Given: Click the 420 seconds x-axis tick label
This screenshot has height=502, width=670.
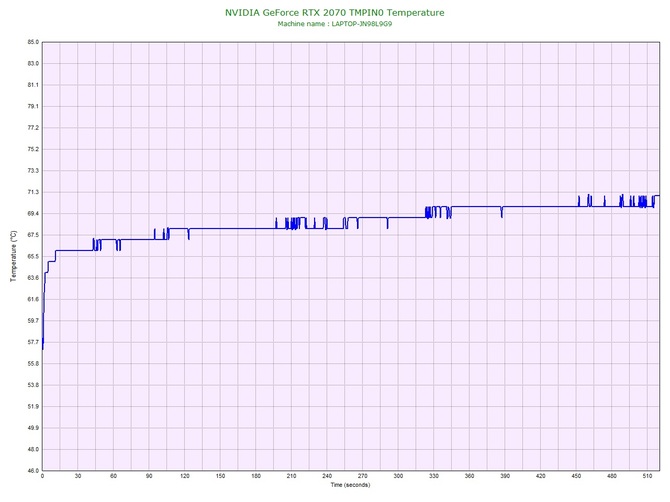Looking at the screenshot, I should coord(541,476).
